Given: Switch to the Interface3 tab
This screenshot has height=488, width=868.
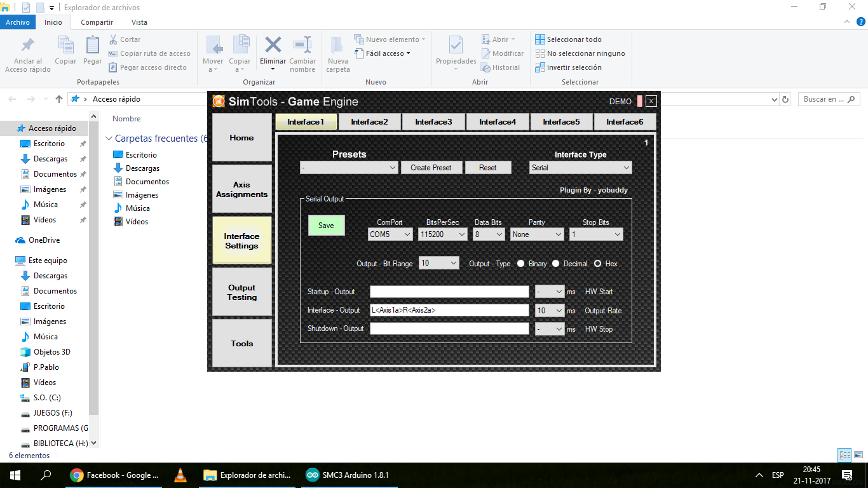Looking at the screenshot, I should pyautogui.click(x=433, y=122).
